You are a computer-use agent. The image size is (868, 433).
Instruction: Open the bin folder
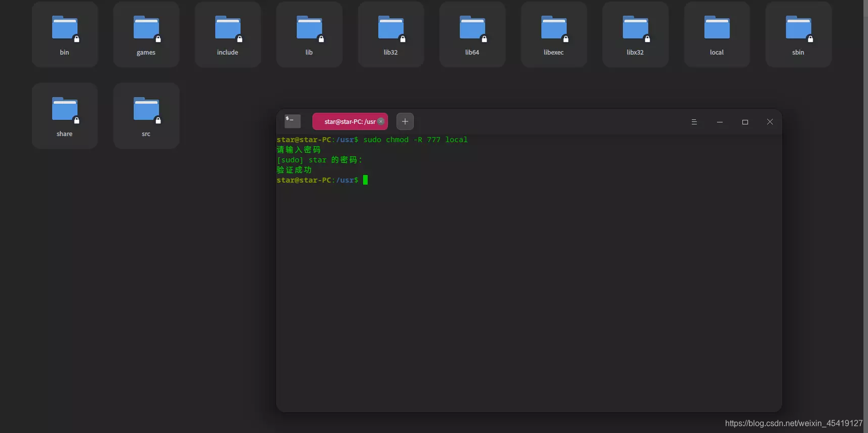point(64,34)
